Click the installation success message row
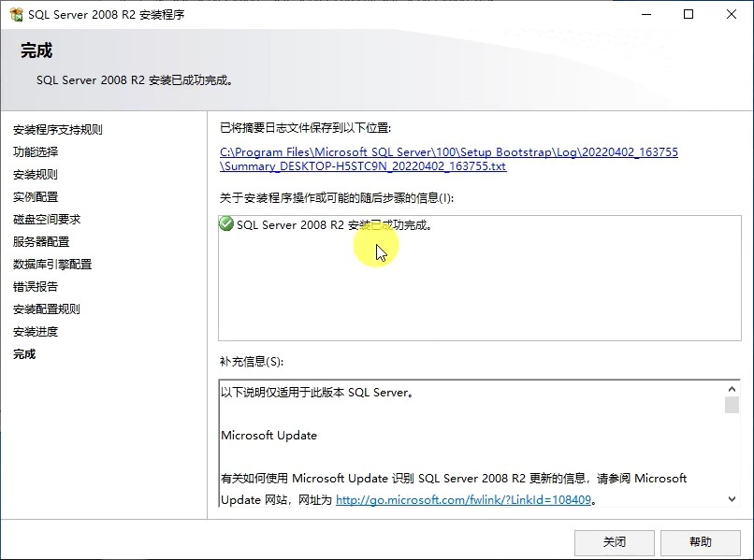This screenshot has height=560, width=754. pyautogui.click(x=334, y=225)
